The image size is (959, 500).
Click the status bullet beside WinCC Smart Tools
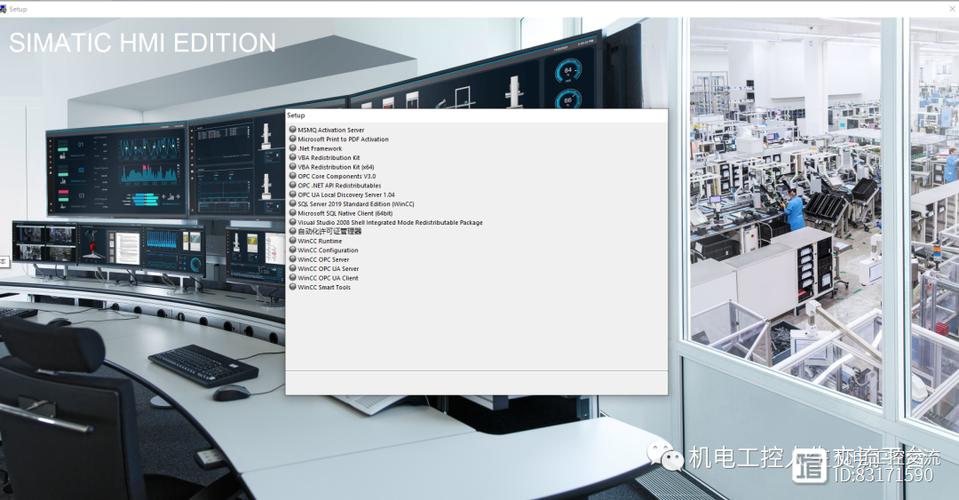[292, 286]
